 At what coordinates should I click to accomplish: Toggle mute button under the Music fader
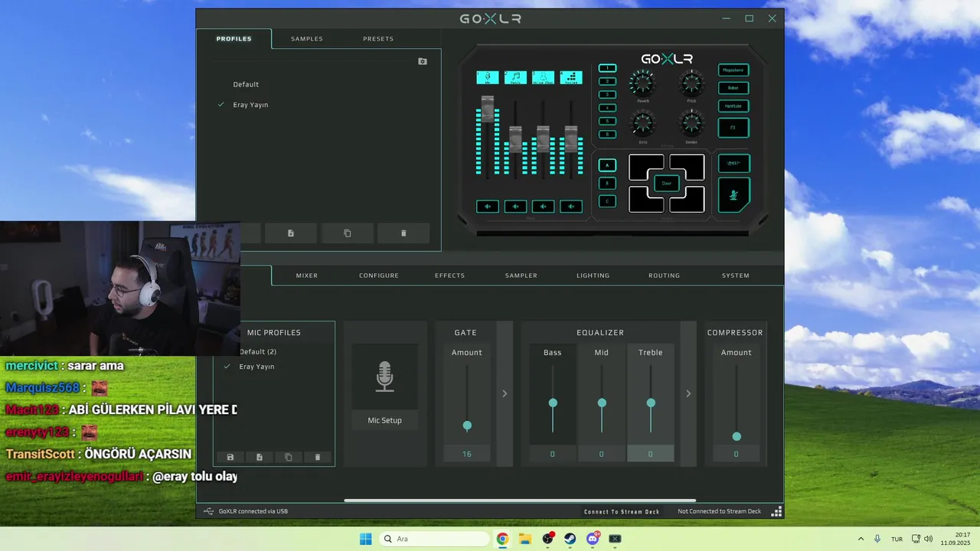point(515,207)
